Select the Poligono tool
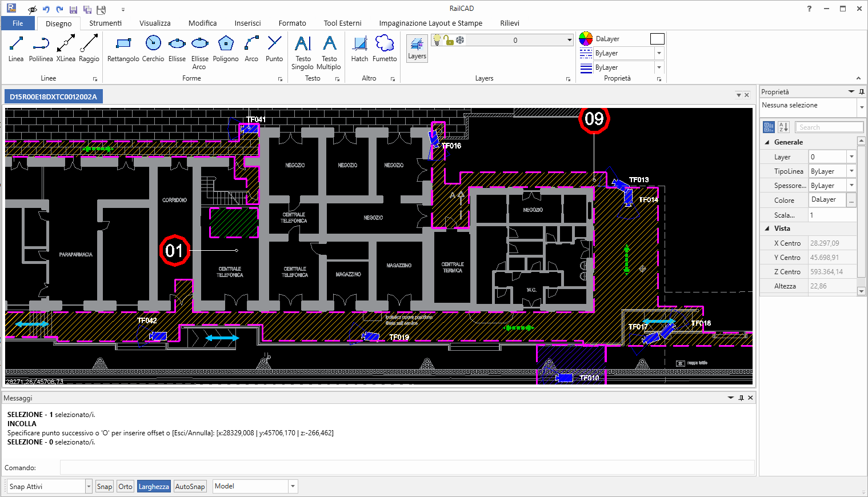This screenshot has width=868, height=497. [226, 49]
